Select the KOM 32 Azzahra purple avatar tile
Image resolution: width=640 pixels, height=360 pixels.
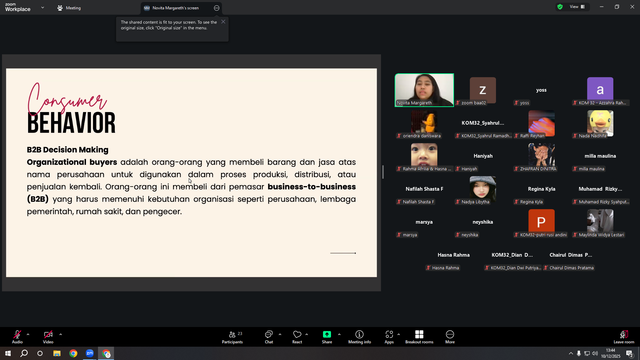pos(600,89)
